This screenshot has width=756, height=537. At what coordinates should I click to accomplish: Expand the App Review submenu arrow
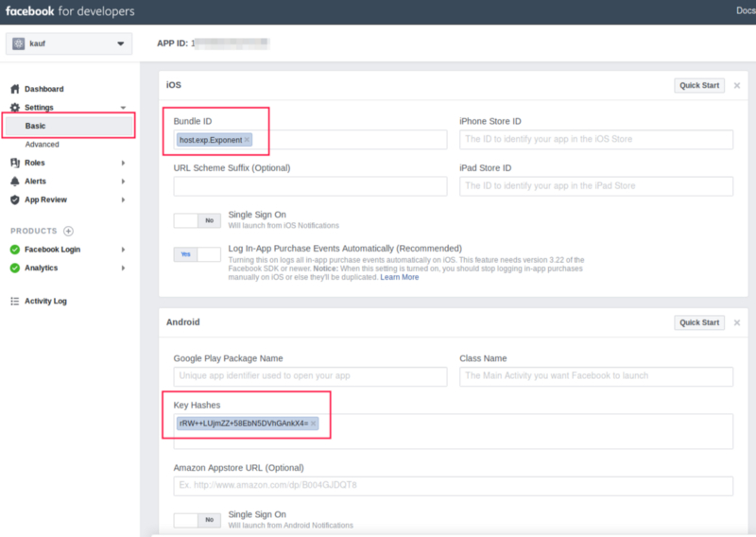pos(123,199)
